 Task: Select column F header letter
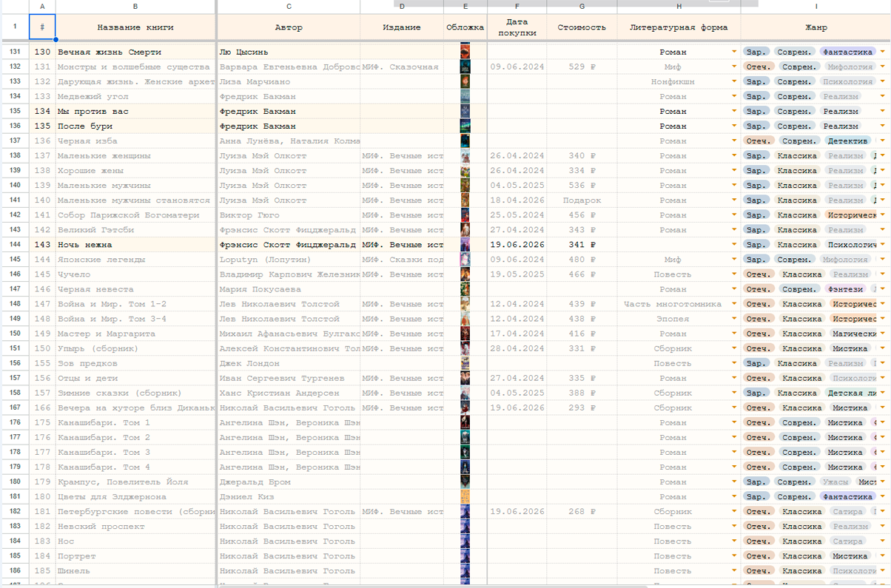coord(517,6)
